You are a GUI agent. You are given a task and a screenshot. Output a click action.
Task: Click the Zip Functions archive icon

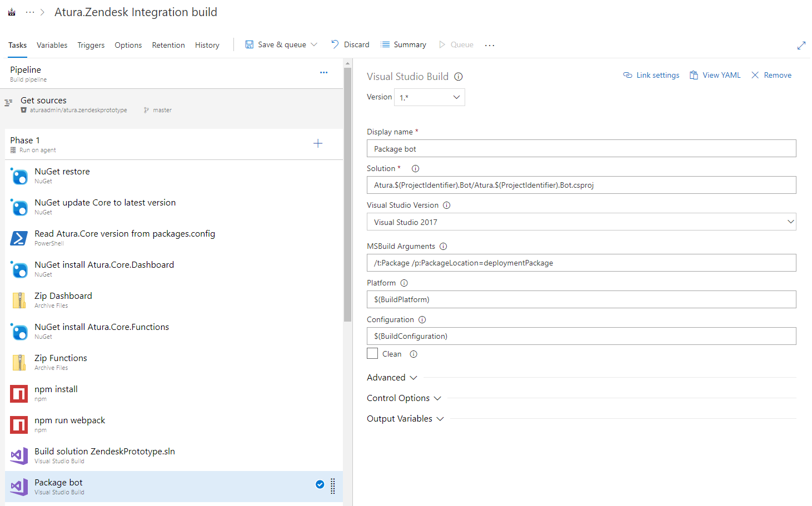(19, 363)
